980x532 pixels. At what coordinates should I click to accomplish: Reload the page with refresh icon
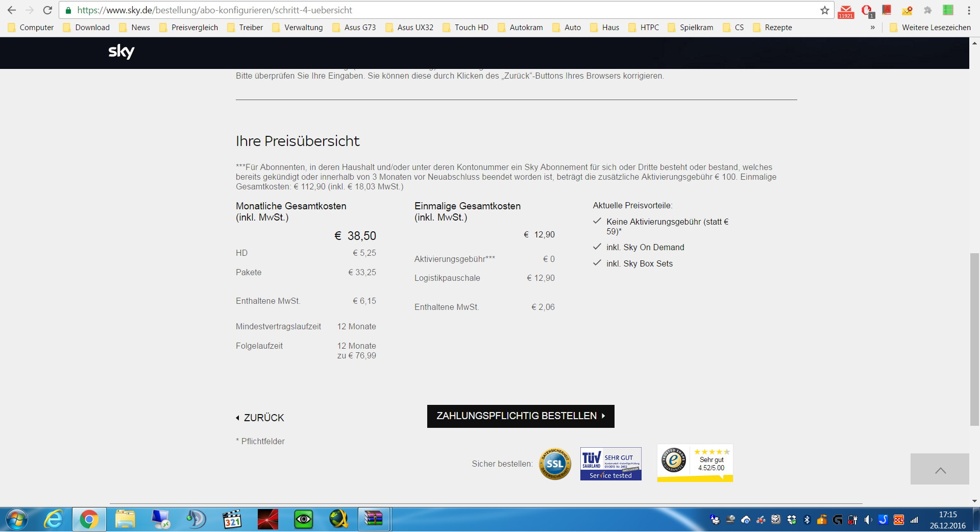(x=47, y=10)
